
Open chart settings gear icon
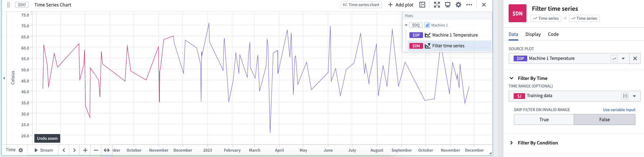[x=458, y=5]
